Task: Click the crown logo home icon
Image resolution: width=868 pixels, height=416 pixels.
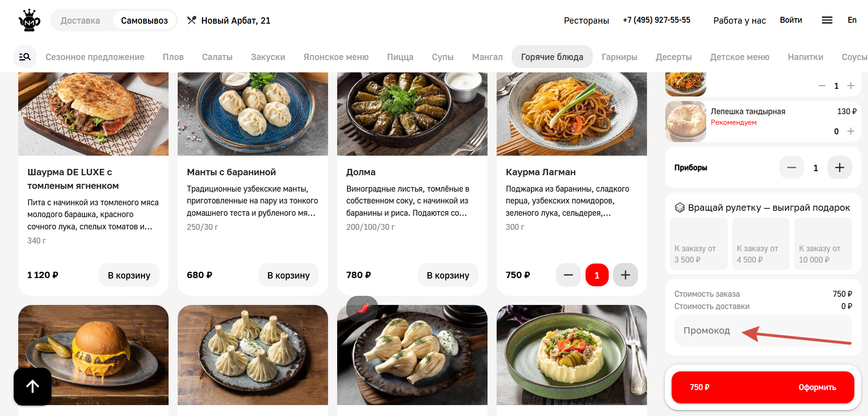Action: point(30,20)
